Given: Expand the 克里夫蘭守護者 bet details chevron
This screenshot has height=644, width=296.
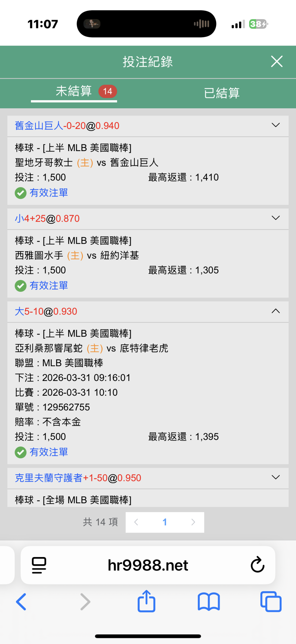Looking at the screenshot, I should click(x=275, y=478).
